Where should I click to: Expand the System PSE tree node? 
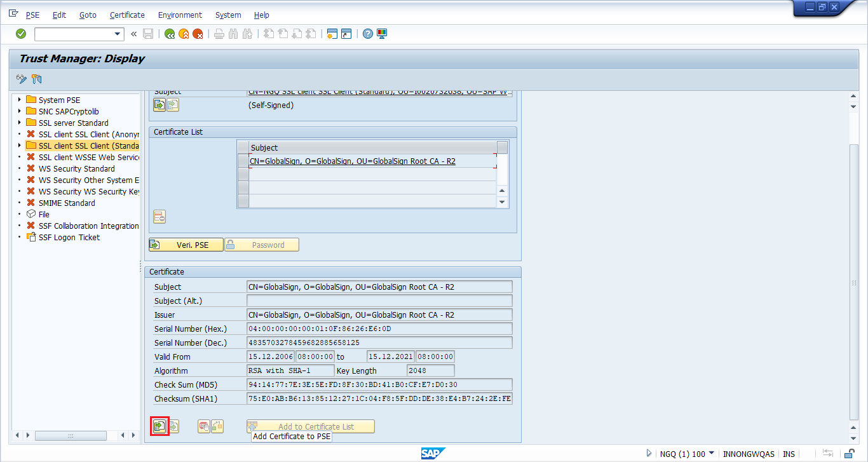click(x=20, y=100)
